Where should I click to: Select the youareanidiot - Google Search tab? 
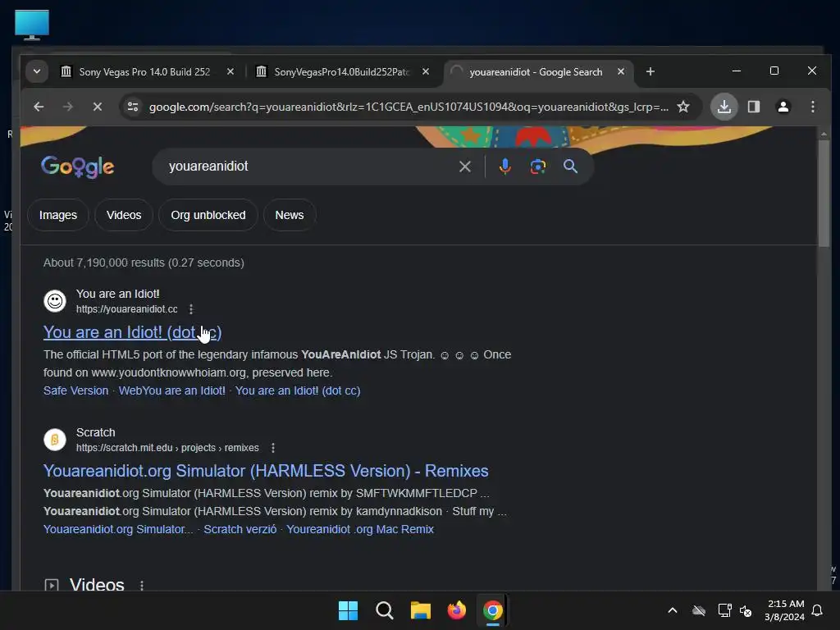(x=536, y=72)
